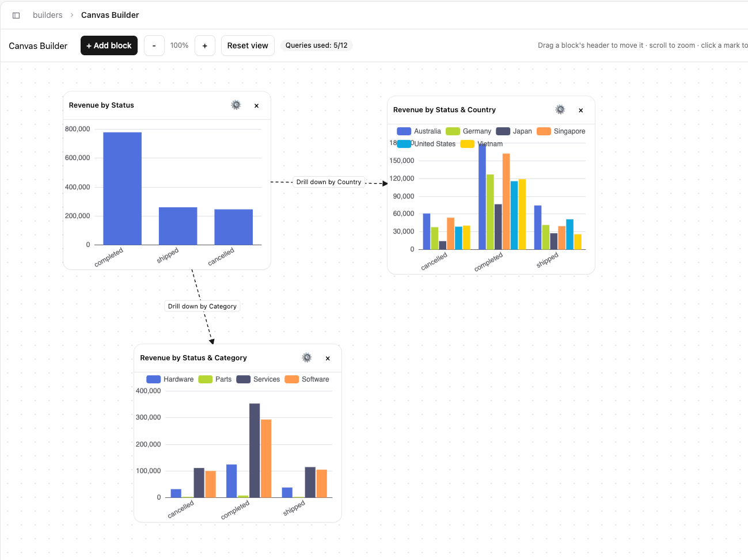The height and width of the screenshot is (560, 748).
Task: Hide the United States series via legend
Action: pos(426,144)
